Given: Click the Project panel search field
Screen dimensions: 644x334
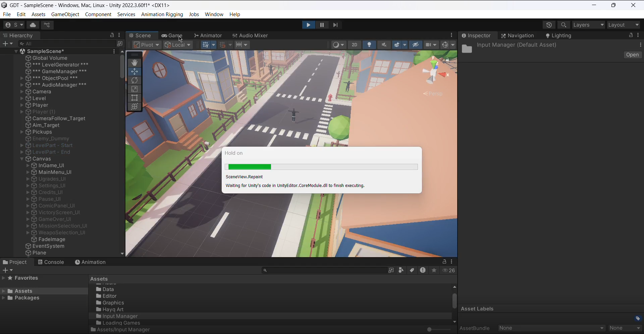Looking at the screenshot, I should click(x=324, y=270).
